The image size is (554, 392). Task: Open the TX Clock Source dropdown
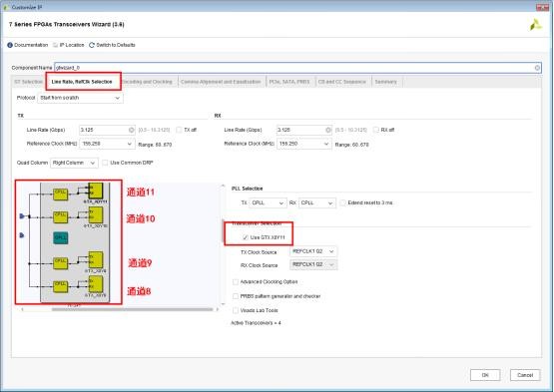[x=313, y=251]
